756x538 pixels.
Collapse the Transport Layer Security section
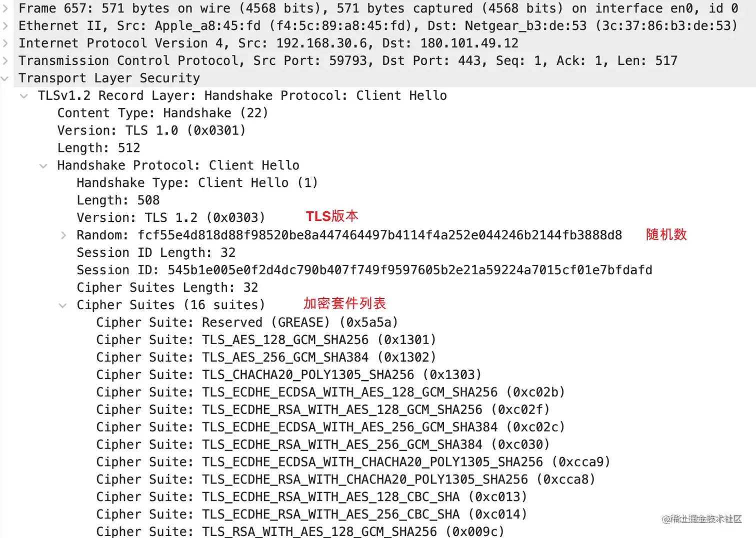click(5, 78)
